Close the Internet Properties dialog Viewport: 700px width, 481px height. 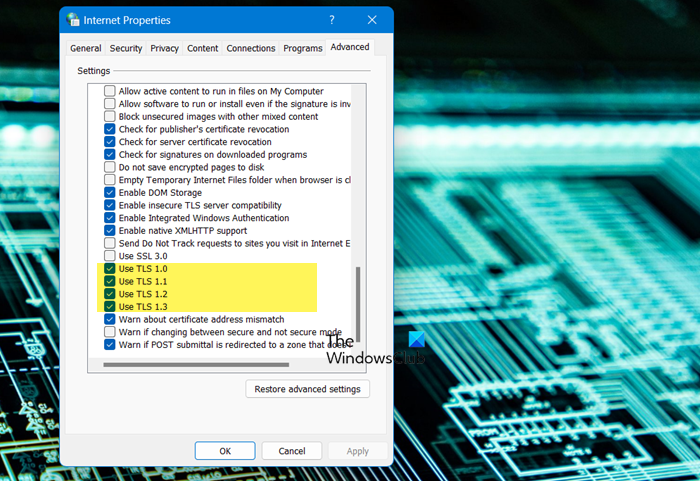(372, 20)
